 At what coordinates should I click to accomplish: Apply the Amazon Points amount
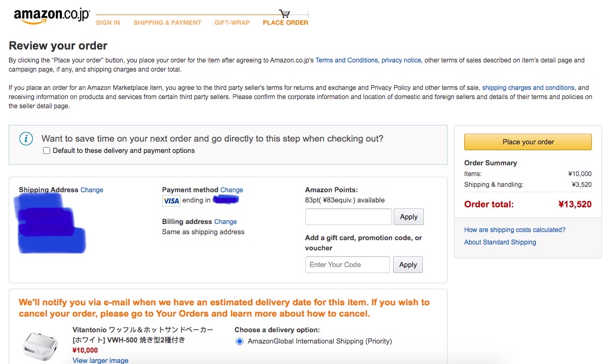point(408,217)
